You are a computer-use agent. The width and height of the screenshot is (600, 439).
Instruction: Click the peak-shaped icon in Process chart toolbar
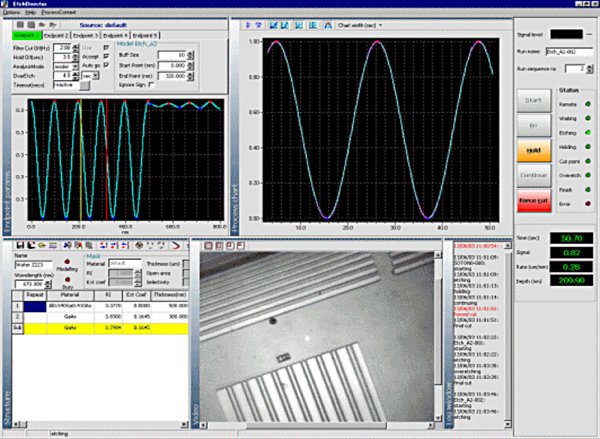click(x=328, y=25)
